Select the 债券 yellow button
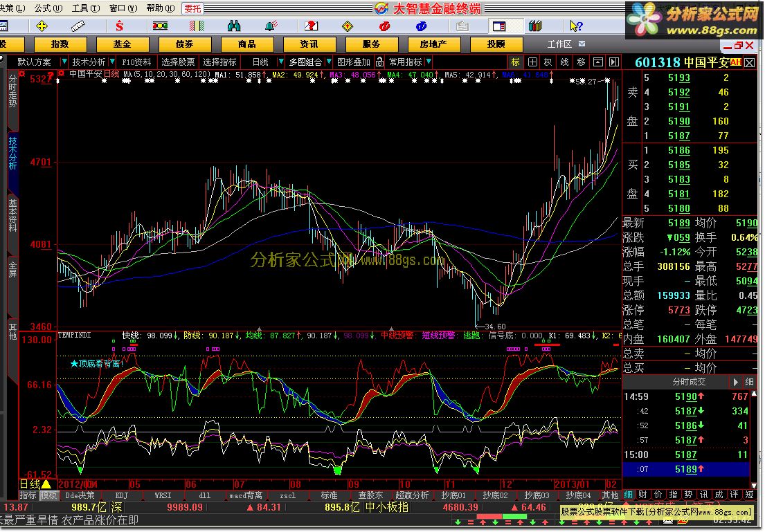This screenshot has width=765, height=532. (x=184, y=44)
